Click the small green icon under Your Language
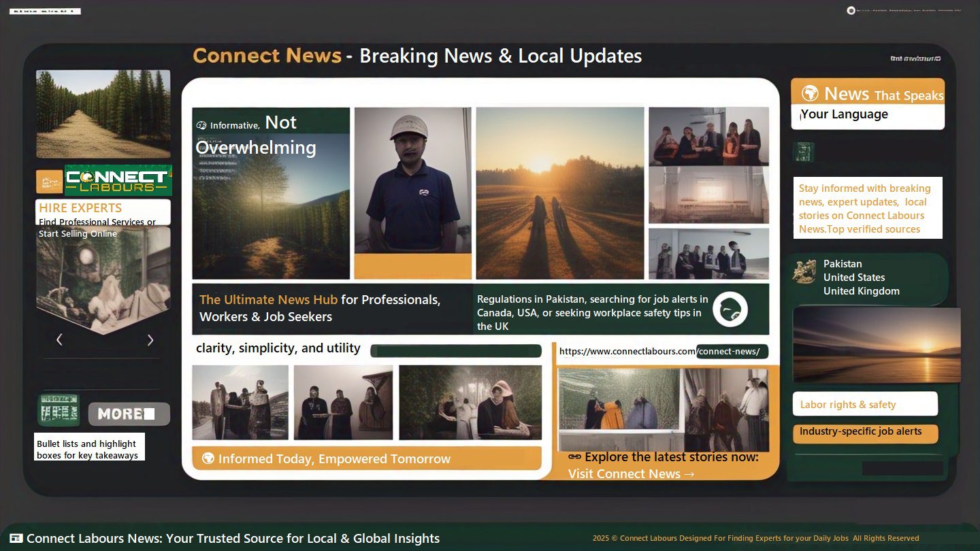Viewport: 980px width, 551px height. click(x=804, y=152)
